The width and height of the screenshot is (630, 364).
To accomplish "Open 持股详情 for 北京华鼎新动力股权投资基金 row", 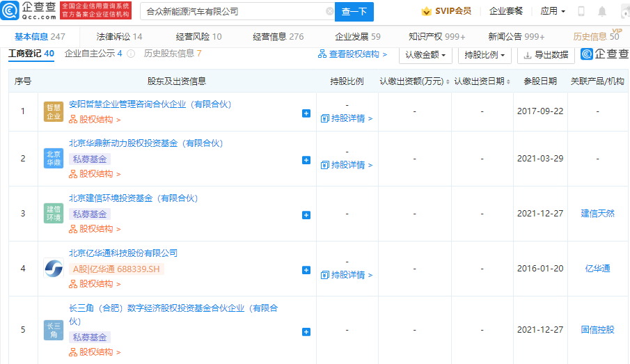I will click(x=347, y=165).
